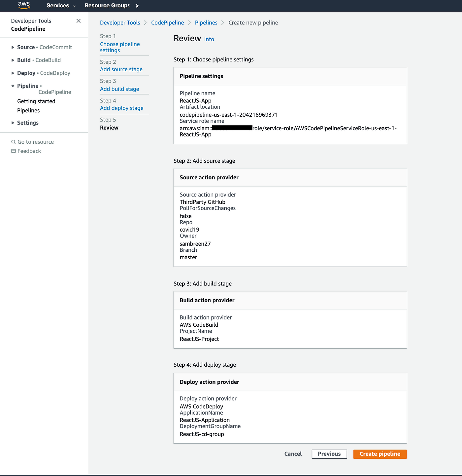The width and height of the screenshot is (462, 476).
Task: Click the Previous button
Action: pyautogui.click(x=329, y=454)
